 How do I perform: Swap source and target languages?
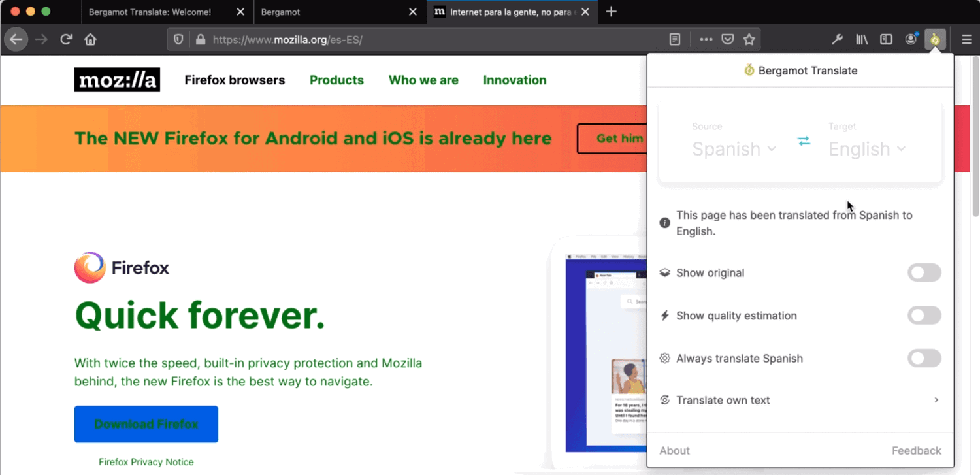804,141
